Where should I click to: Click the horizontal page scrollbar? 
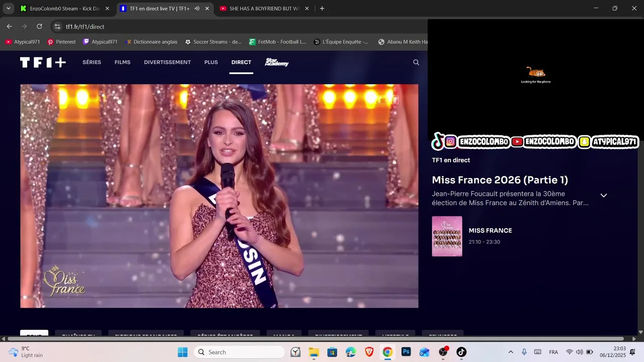[x=315, y=339]
